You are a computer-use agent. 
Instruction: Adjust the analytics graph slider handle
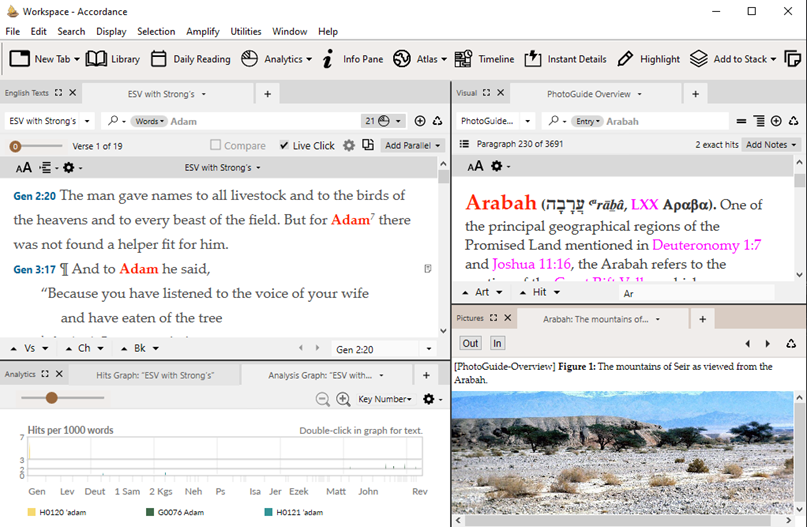[x=52, y=398]
